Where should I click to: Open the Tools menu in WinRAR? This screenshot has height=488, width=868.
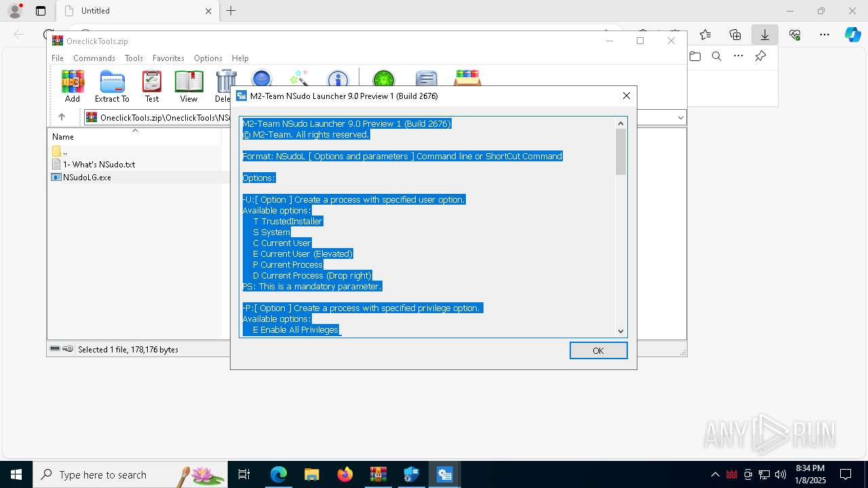(134, 58)
